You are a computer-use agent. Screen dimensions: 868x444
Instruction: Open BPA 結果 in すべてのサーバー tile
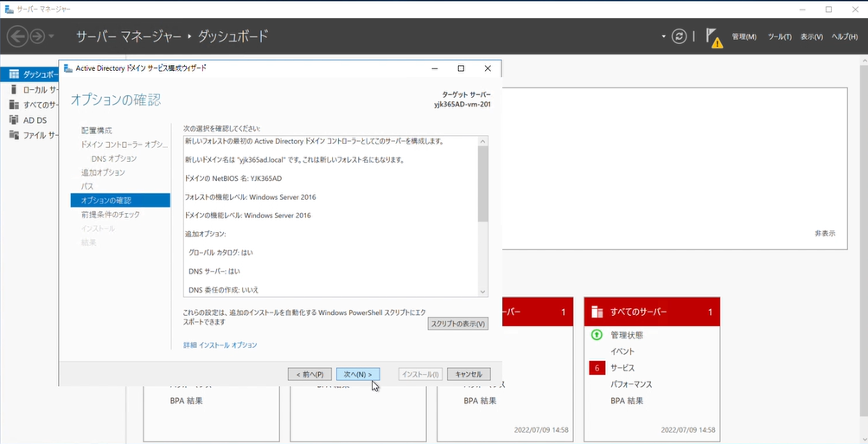tap(627, 401)
